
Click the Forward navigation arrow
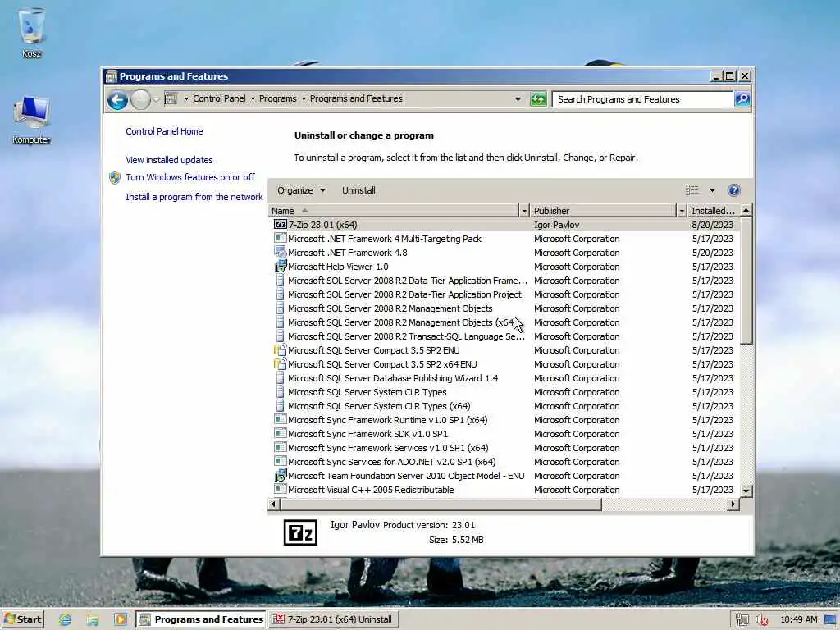tap(140, 99)
